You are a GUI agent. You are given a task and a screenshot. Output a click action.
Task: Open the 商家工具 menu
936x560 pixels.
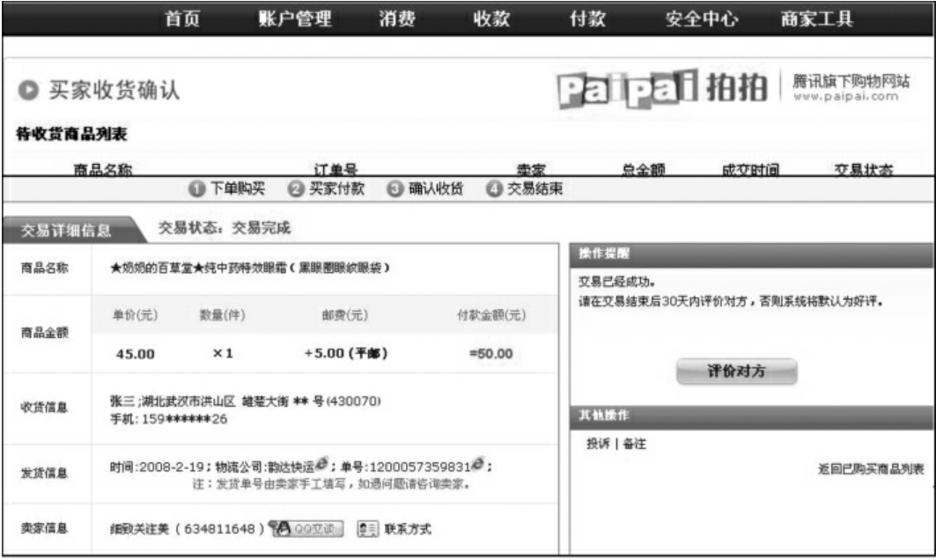816,18
